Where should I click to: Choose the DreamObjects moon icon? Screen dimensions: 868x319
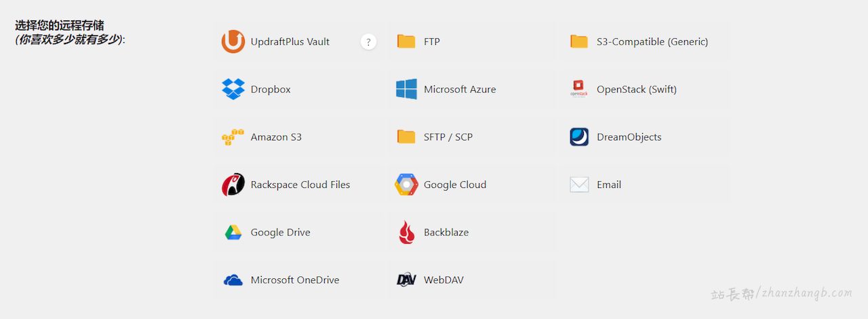[579, 137]
